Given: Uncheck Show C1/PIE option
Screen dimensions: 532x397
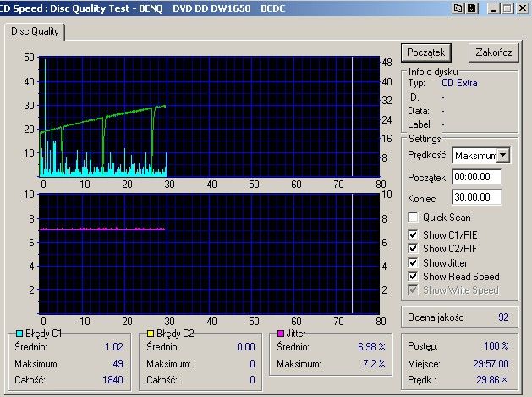Looking at the screenshot, I should pos(413,234).
